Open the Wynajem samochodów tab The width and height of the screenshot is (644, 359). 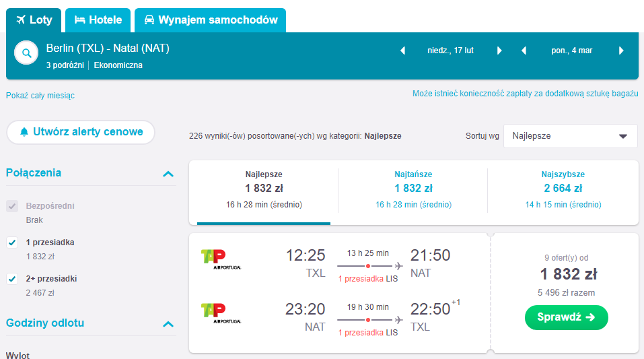(210, 20)
